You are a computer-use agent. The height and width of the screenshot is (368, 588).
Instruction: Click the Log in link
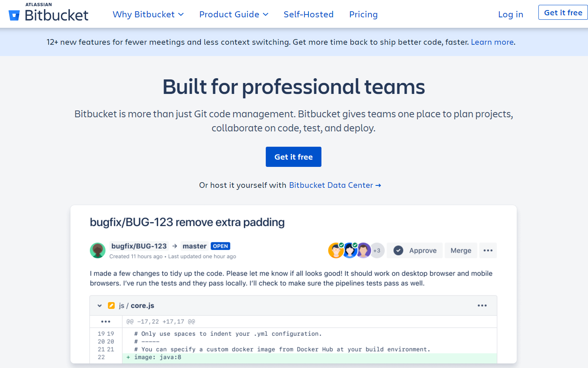pos(511,15)
